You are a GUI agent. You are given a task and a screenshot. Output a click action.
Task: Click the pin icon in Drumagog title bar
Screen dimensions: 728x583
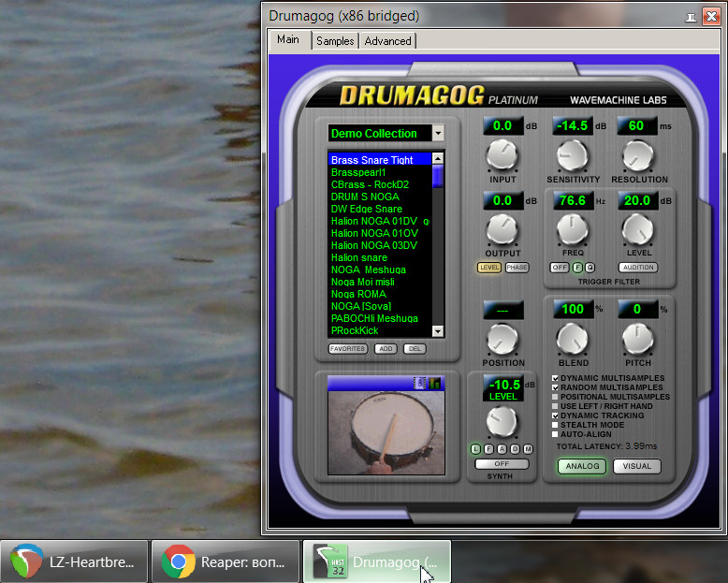click(691, 17)
